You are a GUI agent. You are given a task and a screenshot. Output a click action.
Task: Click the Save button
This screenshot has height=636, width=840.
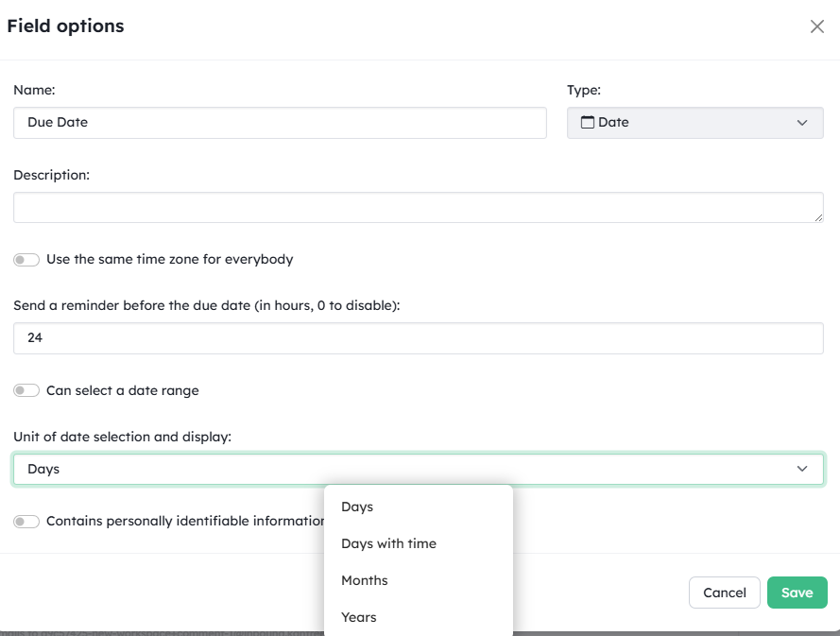(x=797, y=593)
